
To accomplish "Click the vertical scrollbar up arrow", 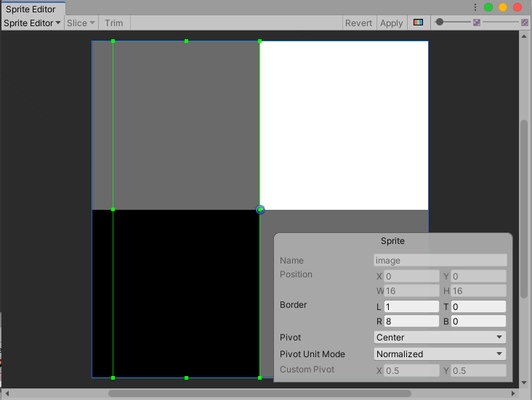I will [524, 36].
